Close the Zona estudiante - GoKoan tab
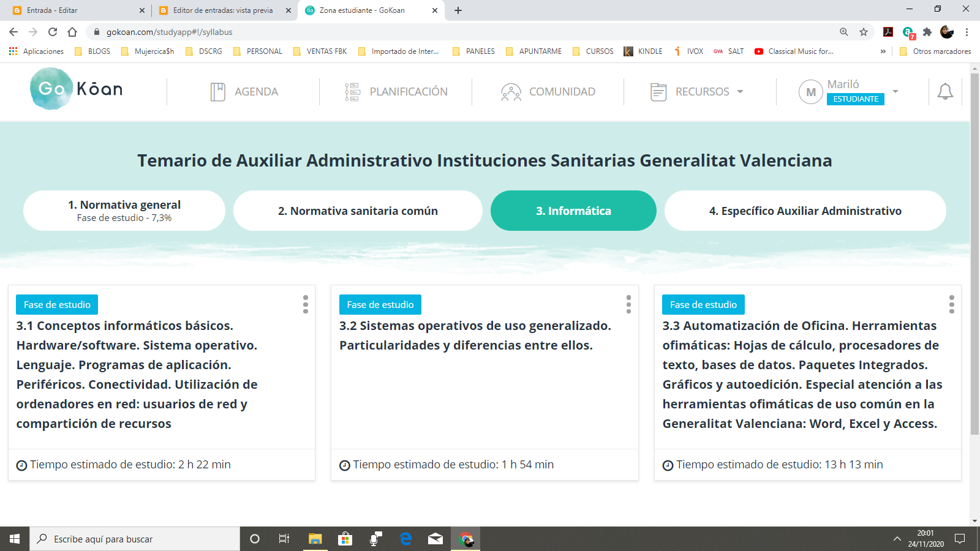This screenshot has height=551, width=980. coord(435,10)
